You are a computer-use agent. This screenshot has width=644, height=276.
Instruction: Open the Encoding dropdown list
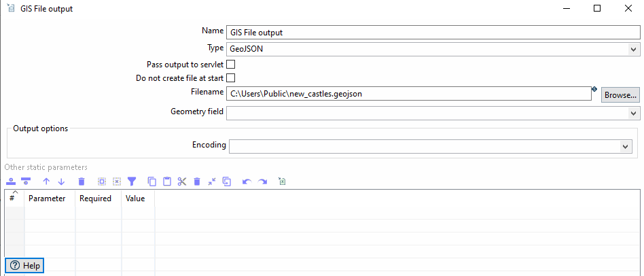(x=625, y=146)
